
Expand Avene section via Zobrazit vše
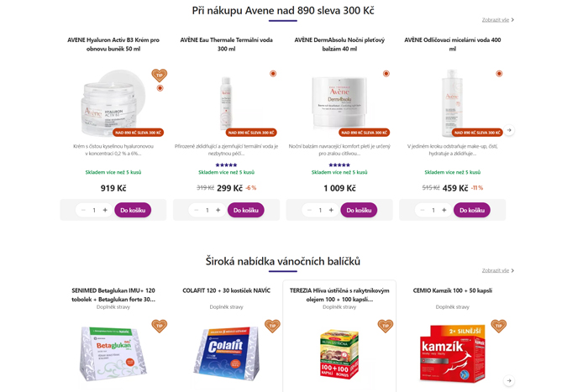point(497,20)
